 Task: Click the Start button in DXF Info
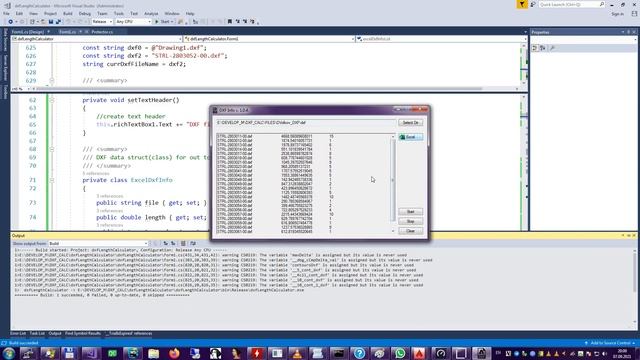coord(410,211)
